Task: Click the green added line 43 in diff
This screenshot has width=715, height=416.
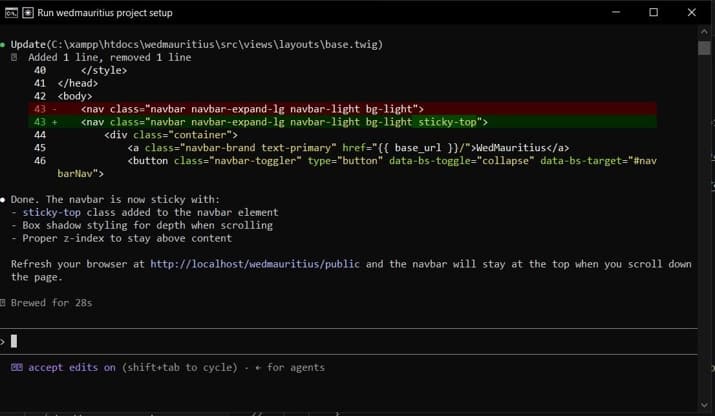Action: [x=342, y=122]
